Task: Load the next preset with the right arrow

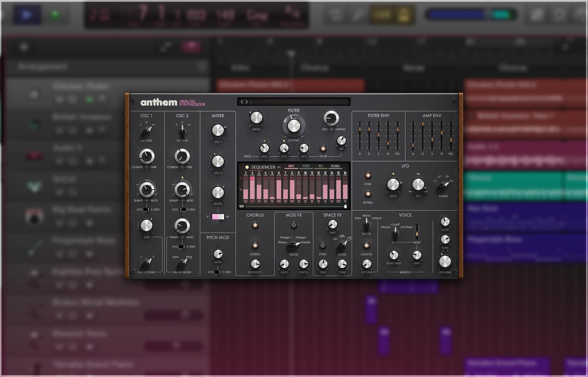Action: (247, 102)
